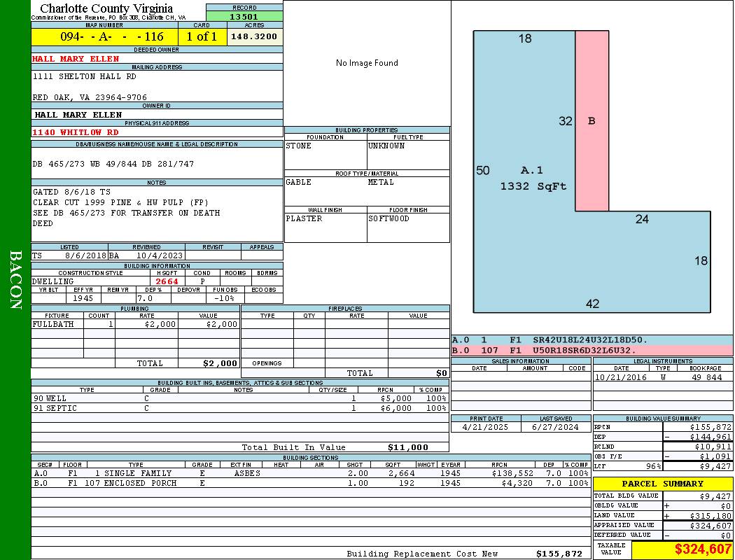Click the acres value 148.3200
This screenshot has width=735, height=560.
255,37
